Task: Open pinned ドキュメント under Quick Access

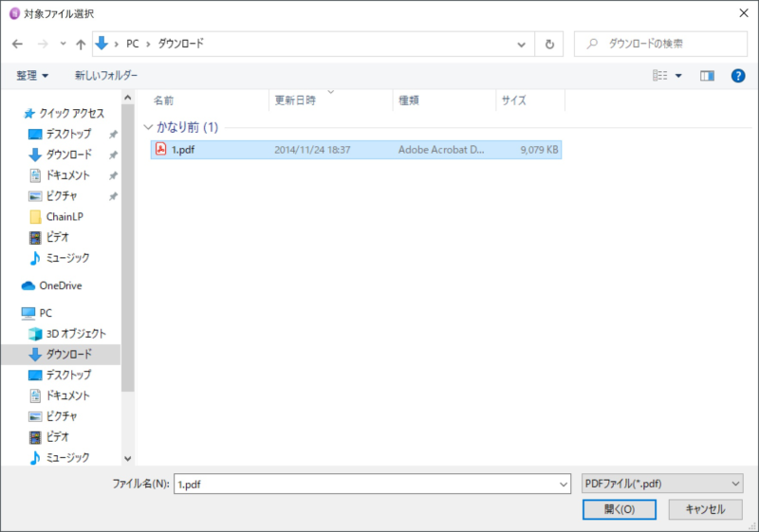Action: (67, 175)
